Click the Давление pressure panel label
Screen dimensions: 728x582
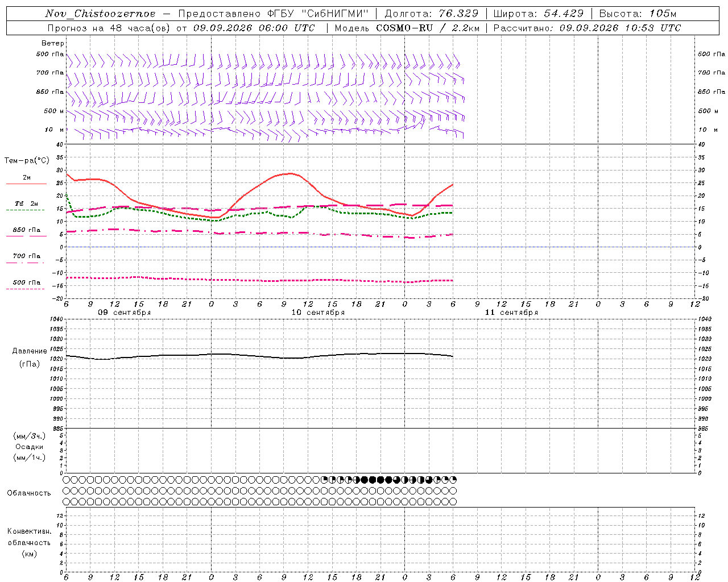(30, 351)
